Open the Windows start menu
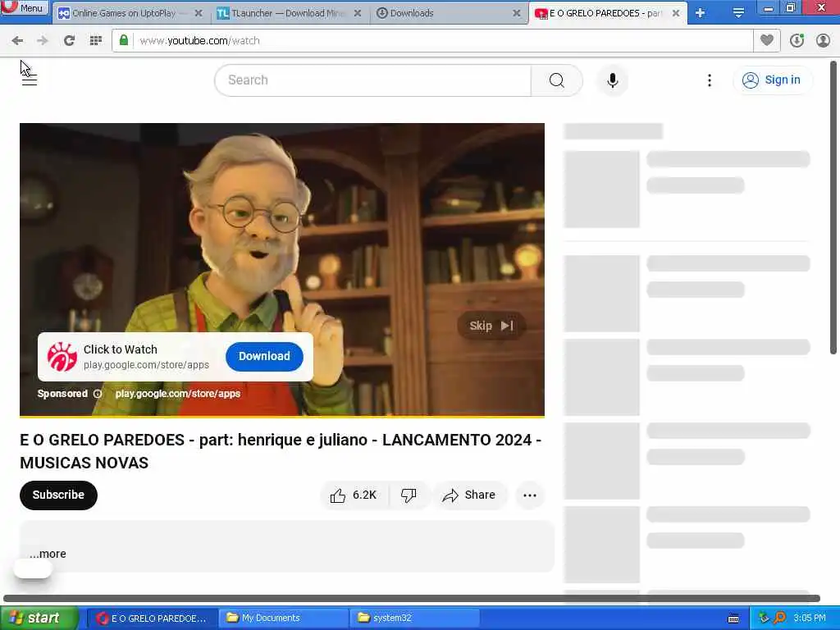This screenshot has height=630, width=840. [x=39, y=619]
